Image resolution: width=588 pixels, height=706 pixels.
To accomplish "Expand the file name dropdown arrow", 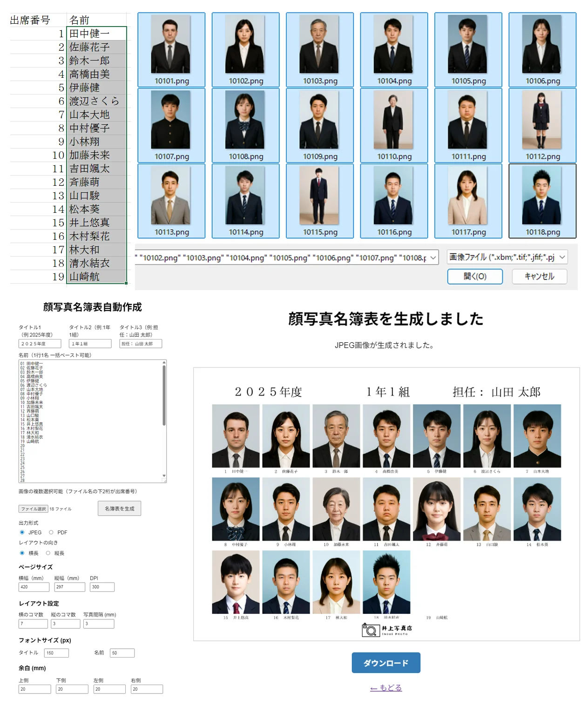I will [x=433, y=258].
